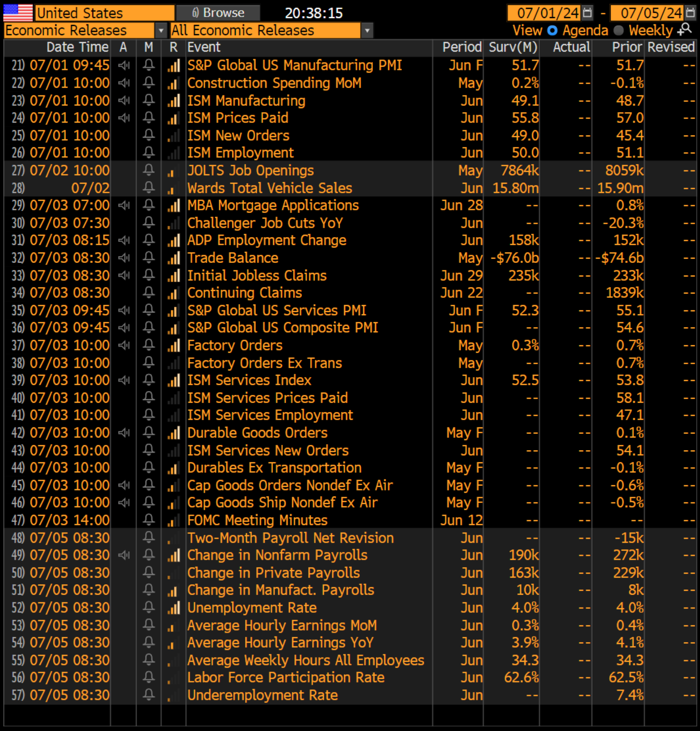Toggle alert bell for Unemployment Rate

pyautogui.click(x=149, y=607)
